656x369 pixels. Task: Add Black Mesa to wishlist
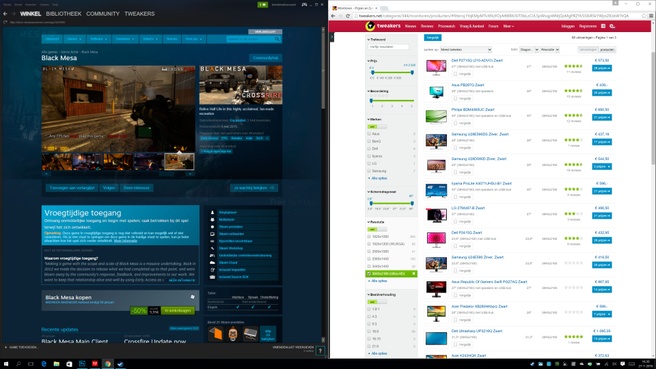[72, 188]
